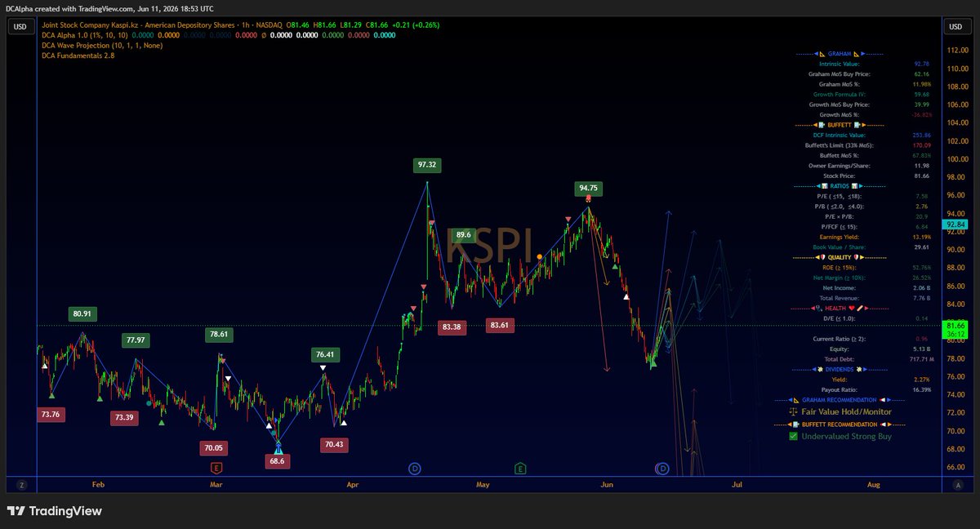Click the 77.97 price label
The image size is (980, 529).
point(136,340)
